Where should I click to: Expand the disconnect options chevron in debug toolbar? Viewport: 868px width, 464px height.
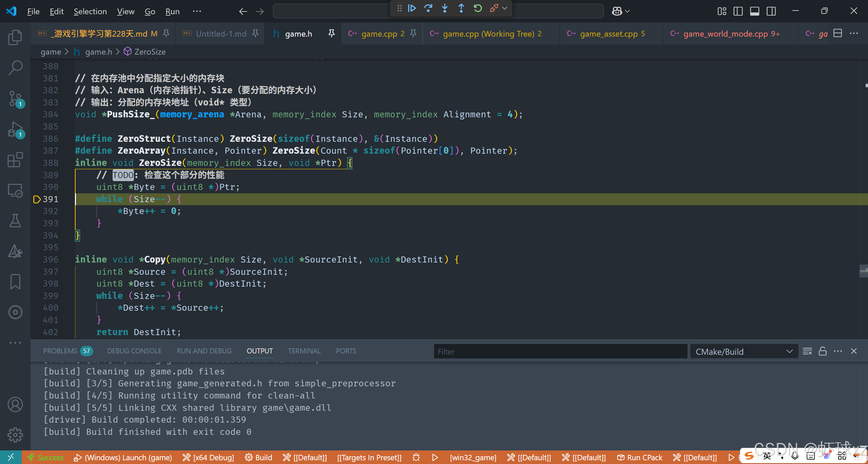pos(505,8)
